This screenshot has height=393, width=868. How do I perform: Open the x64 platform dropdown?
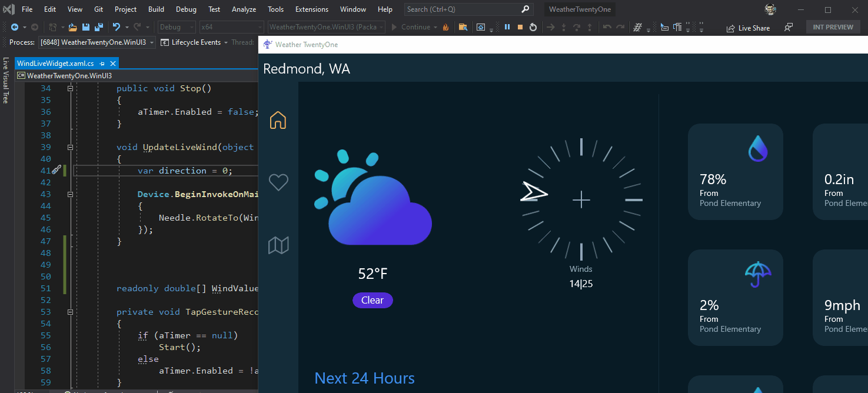pyautogui.click(x=231, y=27)
